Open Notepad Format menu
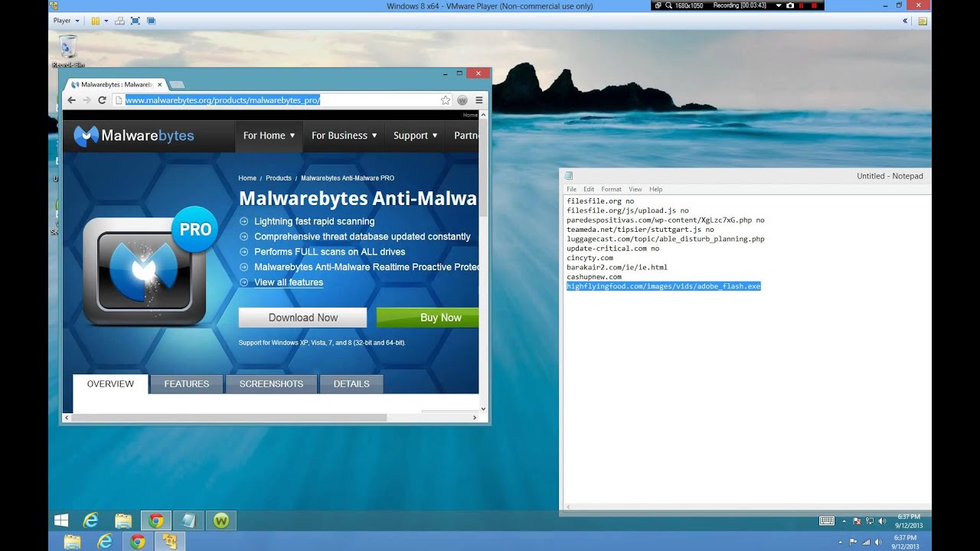 click(611, 189)
